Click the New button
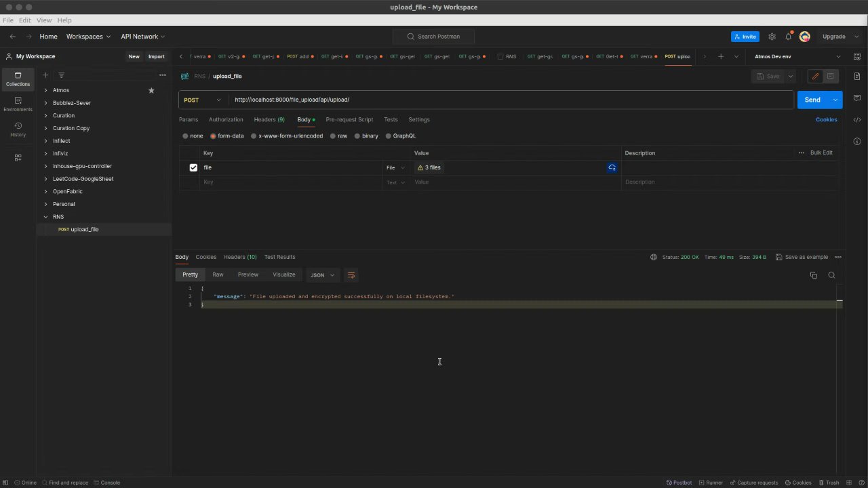The image size is (868, 488). point(134,57)
